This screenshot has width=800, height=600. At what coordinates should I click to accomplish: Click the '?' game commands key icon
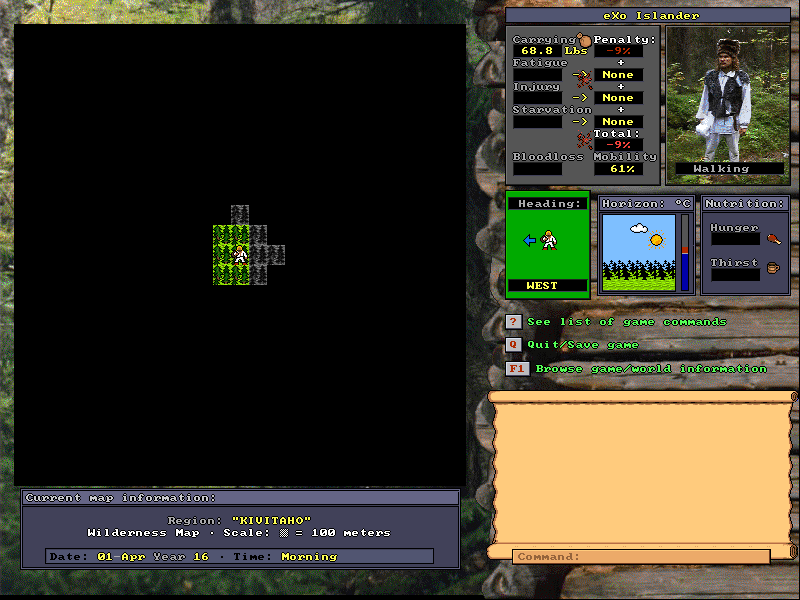(x=513, y=321)
